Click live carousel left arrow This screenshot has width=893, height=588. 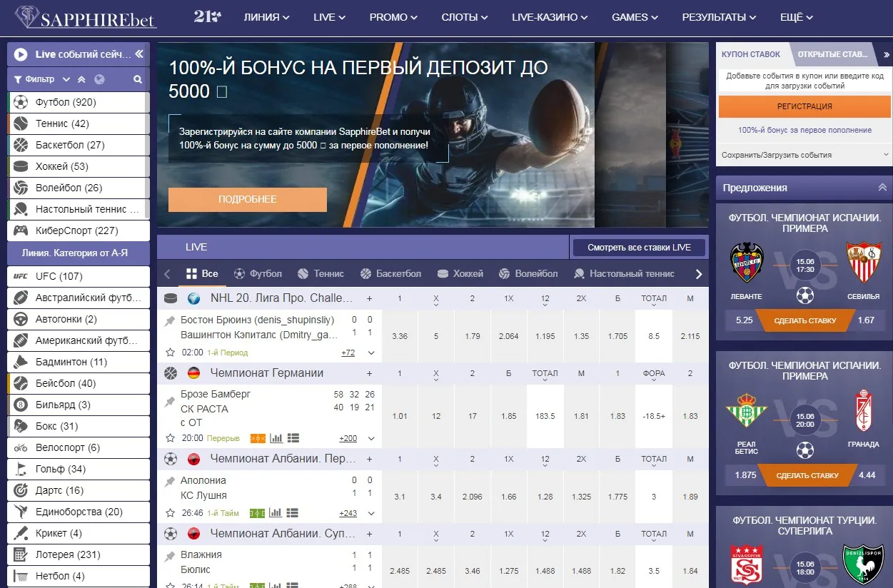coord(167,274)
